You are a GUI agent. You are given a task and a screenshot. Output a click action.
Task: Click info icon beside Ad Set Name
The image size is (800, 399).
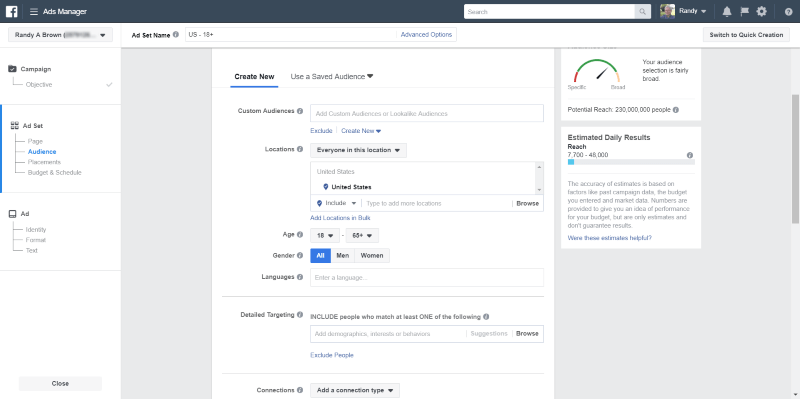coord(176,35)
